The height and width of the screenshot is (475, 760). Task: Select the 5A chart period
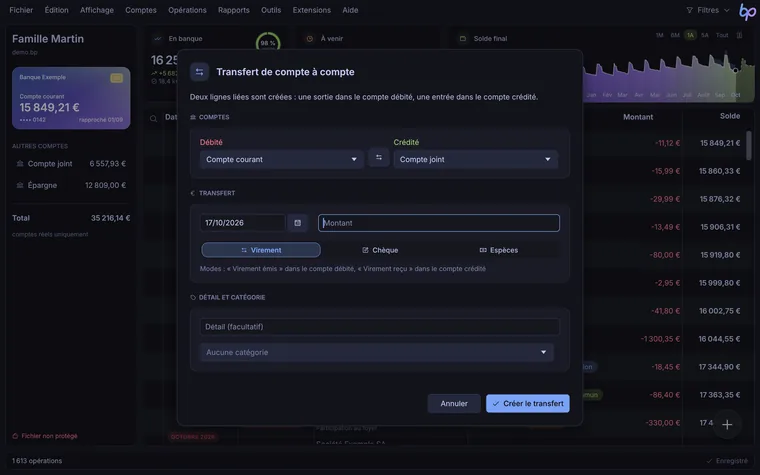coord(705,35)
